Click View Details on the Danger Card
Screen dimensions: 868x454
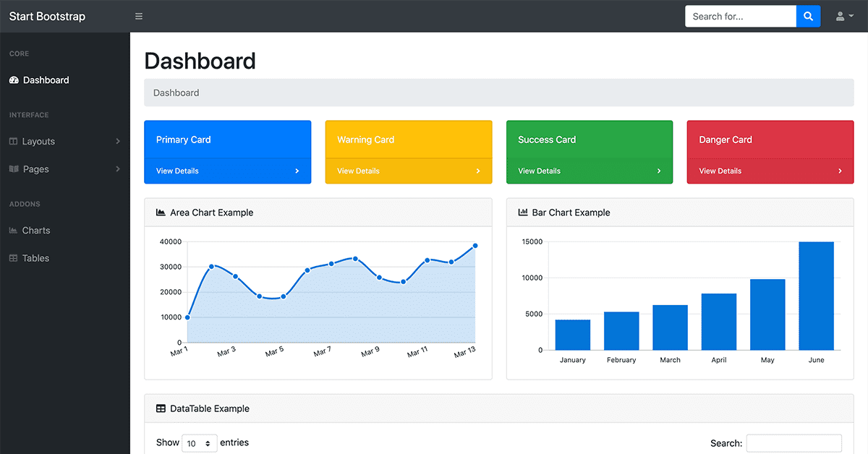(x=720, y=171)
